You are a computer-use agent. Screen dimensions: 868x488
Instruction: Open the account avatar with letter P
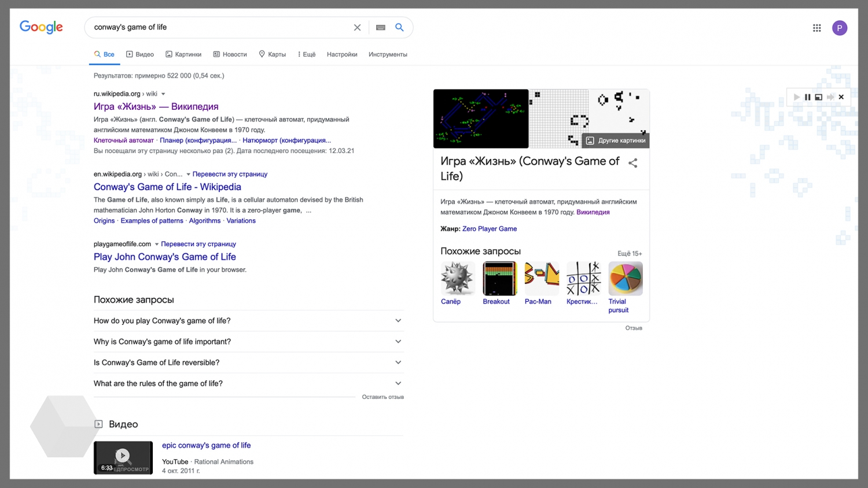pos(839,28)
